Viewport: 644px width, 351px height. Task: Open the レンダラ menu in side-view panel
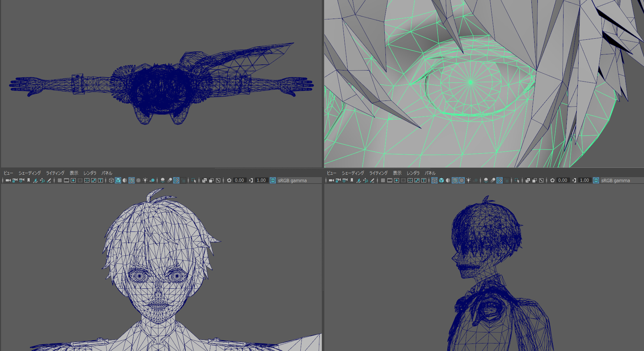click(413, 173)
